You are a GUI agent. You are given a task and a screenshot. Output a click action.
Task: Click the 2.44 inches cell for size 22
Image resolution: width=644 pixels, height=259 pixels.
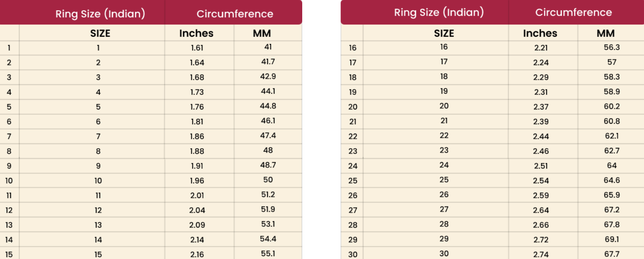point(541,136)
